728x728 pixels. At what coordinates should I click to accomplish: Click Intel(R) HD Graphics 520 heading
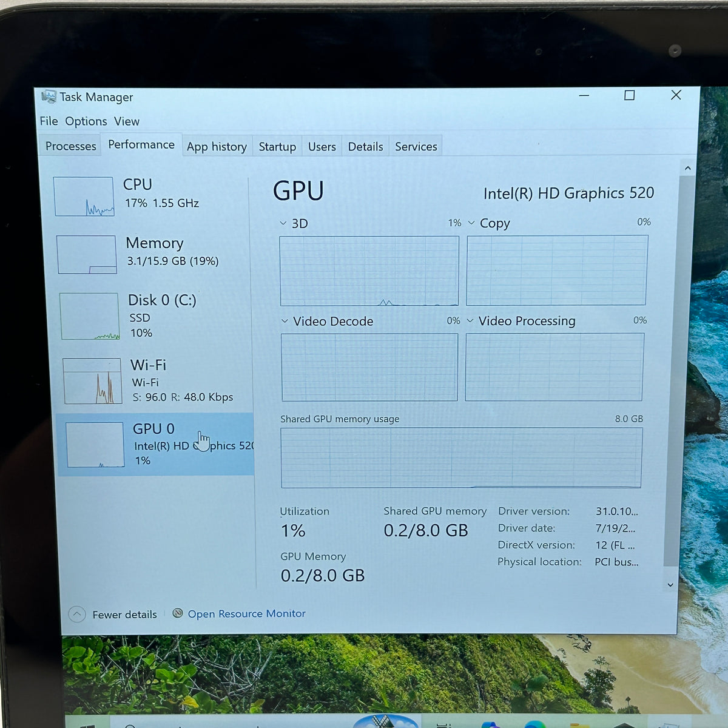click(568, 193)
